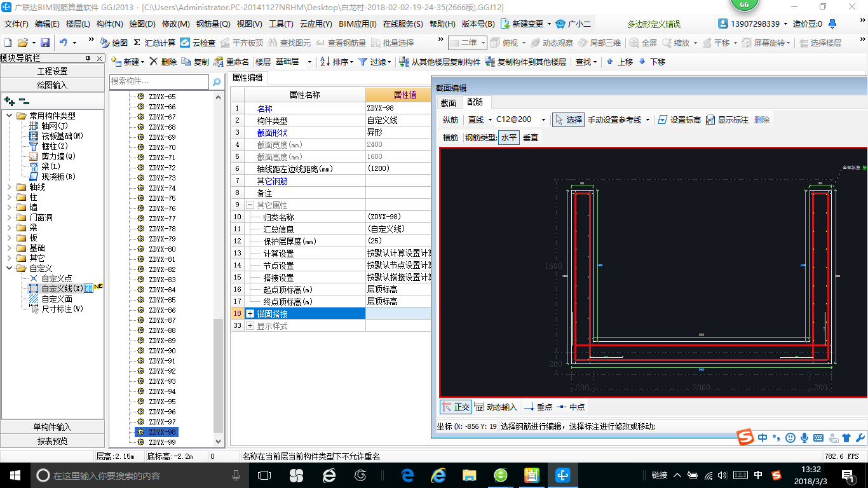Open File Explorer from taskbar
The height and width of the screenshot is (488, 868).
(x=470, y=475)
